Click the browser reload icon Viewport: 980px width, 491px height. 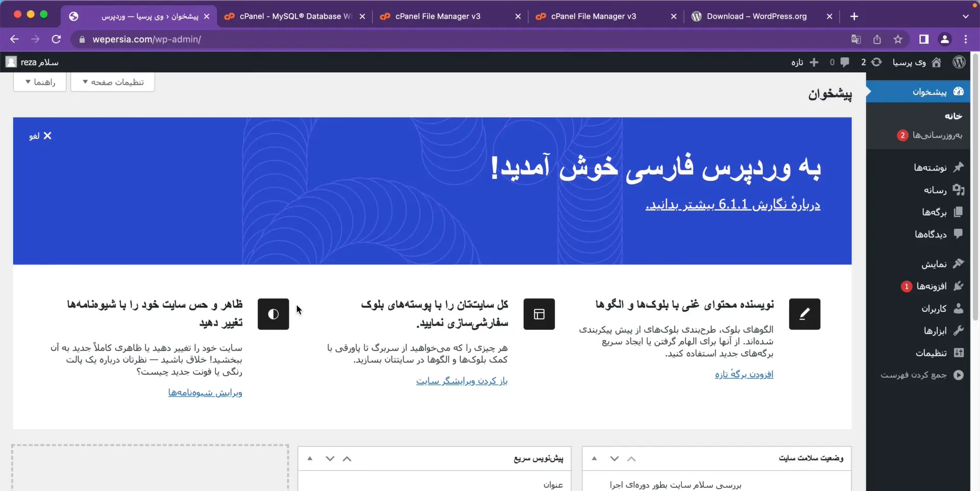56,39
